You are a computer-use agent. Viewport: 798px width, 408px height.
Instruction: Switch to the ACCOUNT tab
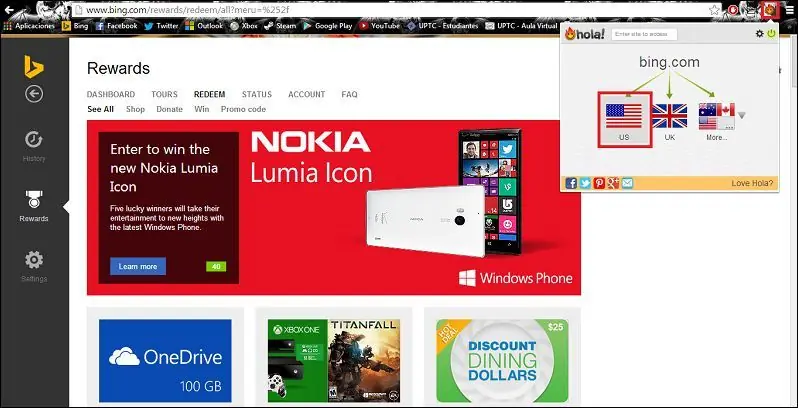pyautogui.click(x=307, y=94)
